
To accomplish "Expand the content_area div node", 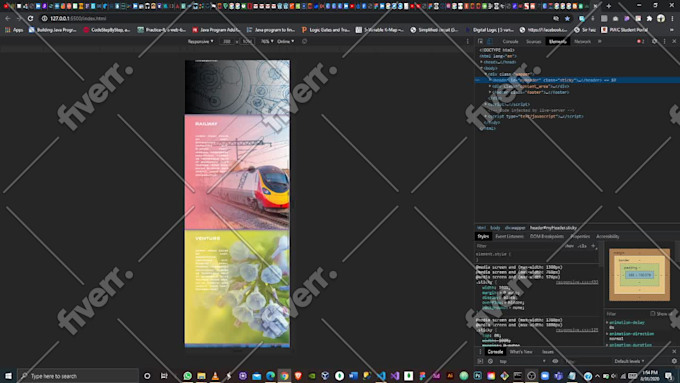I will pyautogui.click(x=490, y=86).
